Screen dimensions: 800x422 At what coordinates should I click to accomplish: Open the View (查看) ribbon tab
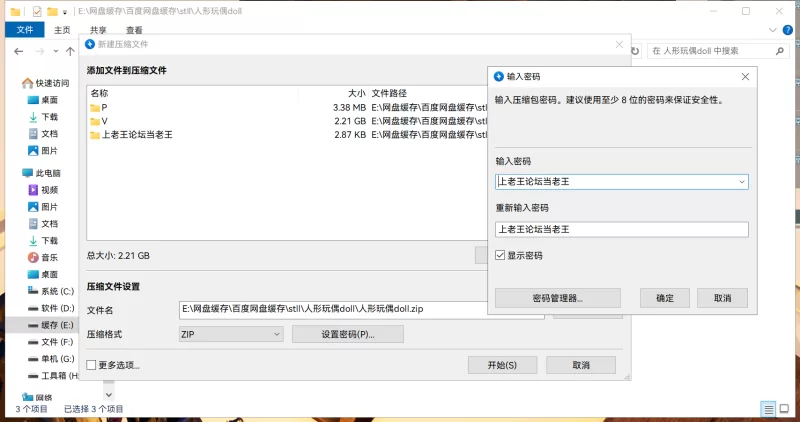pos(134,30)
